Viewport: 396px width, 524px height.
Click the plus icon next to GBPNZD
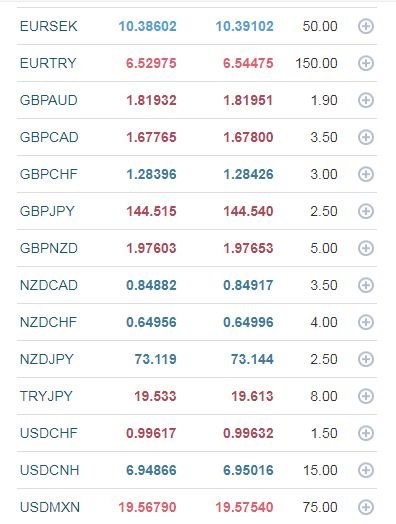[x=366, y=248]
